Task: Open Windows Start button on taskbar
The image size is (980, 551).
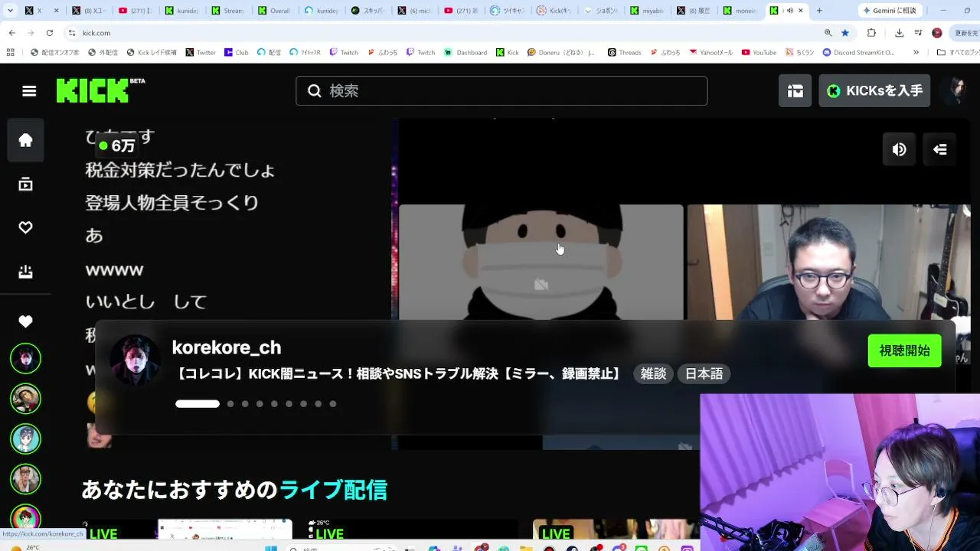Action: pyautogui.click(x=271, y=548)
